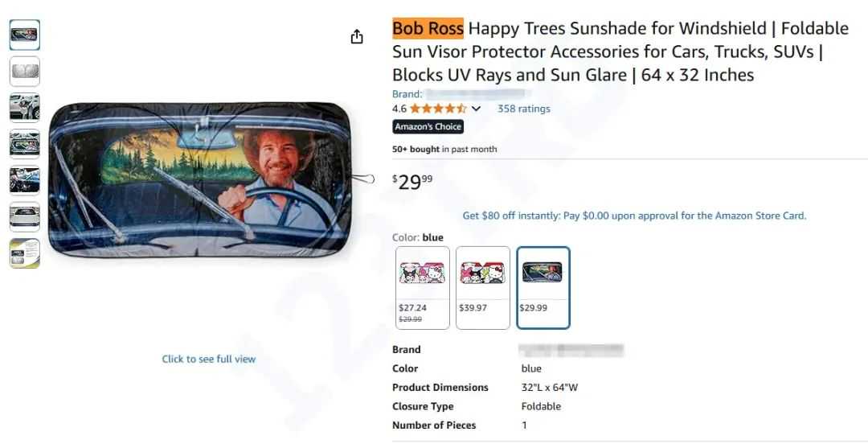Image resolution: width=868 pixels, height=444 pixels.
Task: Select the silver reflective backside thumbnail
Action: pyautogui.click(x=25, y=72)
